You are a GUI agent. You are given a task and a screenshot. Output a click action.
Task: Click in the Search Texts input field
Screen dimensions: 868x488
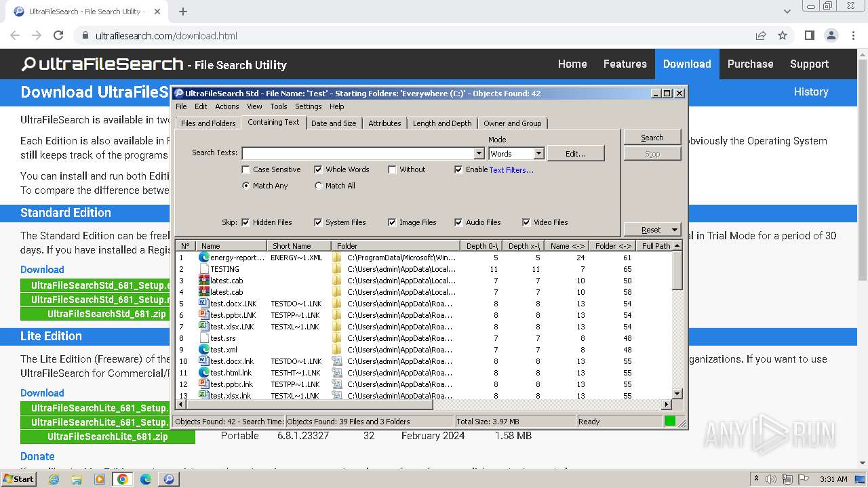[x=358, y=154]
